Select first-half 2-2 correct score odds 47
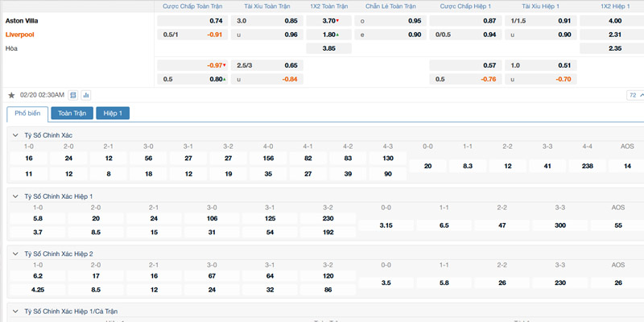 502,225
